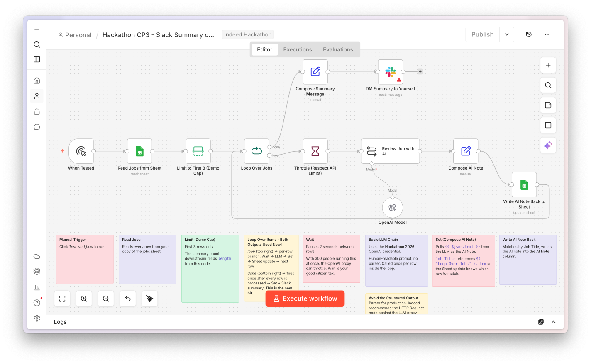Screen dimensions: 591x364
Task: Toggle the sidebar panel icon
Action: (x=37, y=59)
